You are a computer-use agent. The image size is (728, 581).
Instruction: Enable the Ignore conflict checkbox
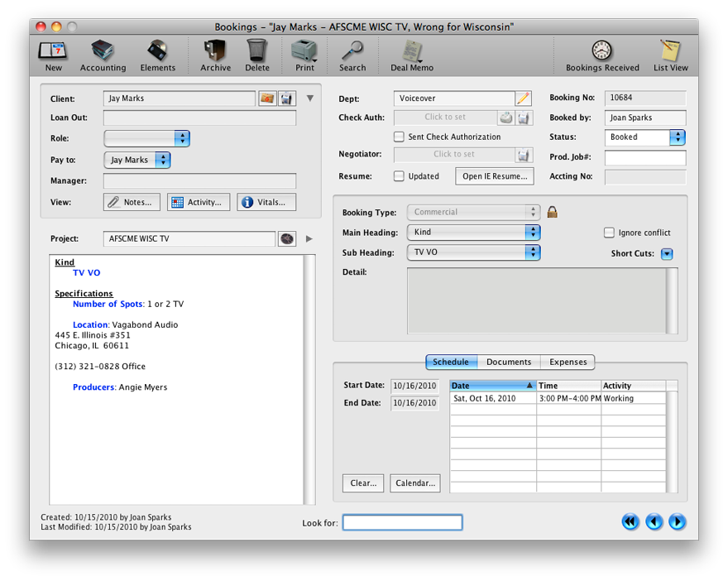(609, 233)
